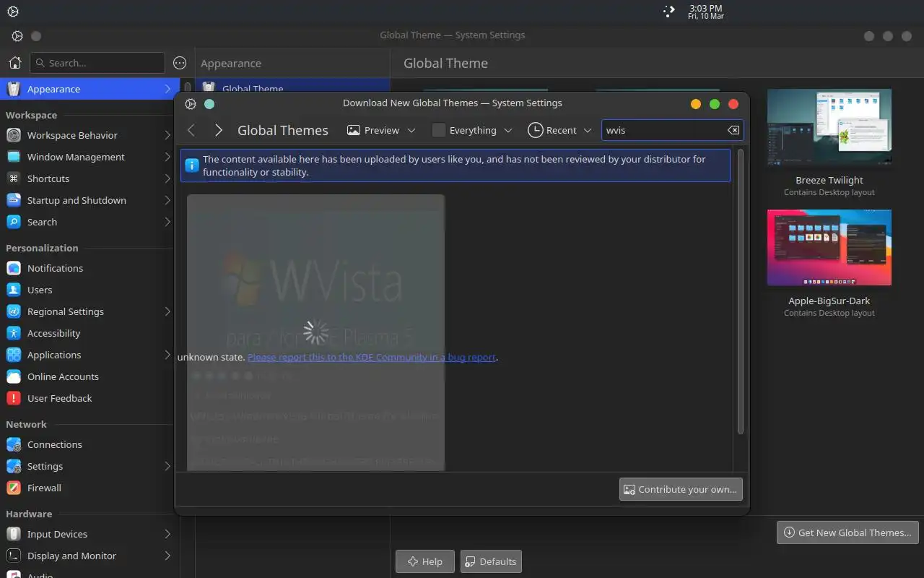
Task: Go forward in the download dialog
Action: [219, 130]
